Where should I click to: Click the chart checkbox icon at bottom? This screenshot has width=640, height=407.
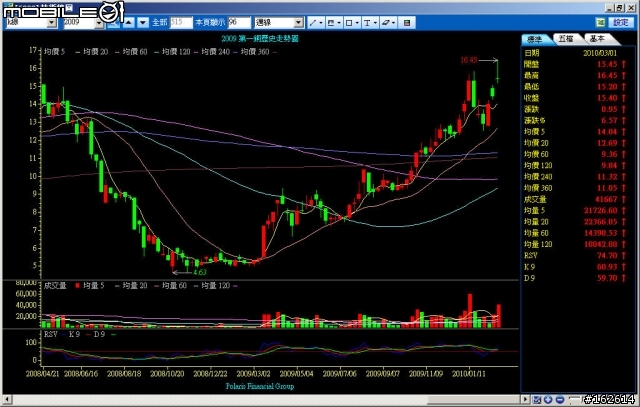click(536, 400)
